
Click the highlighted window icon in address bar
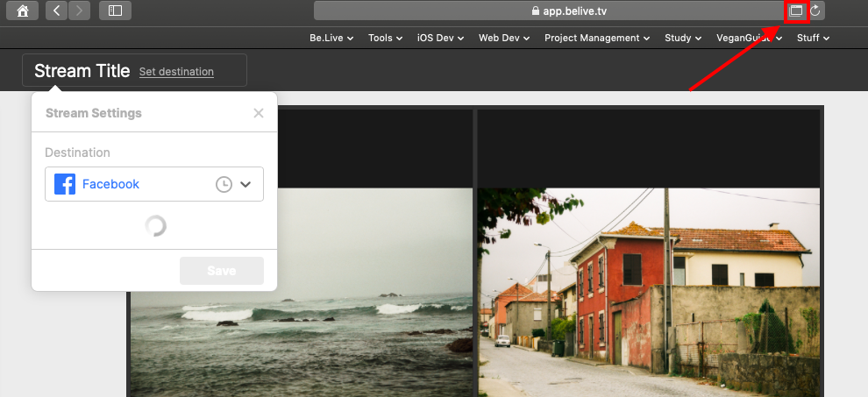click(795, 11)
